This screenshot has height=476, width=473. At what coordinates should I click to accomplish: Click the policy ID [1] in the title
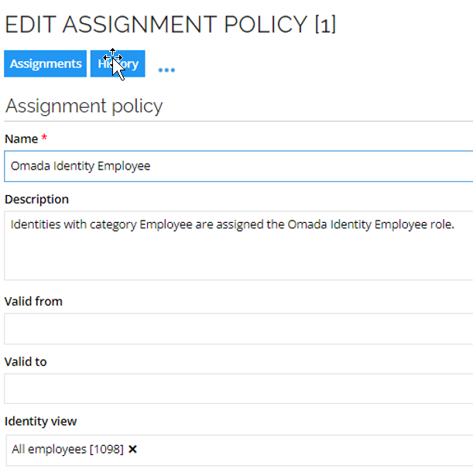[x=325, y=24]
